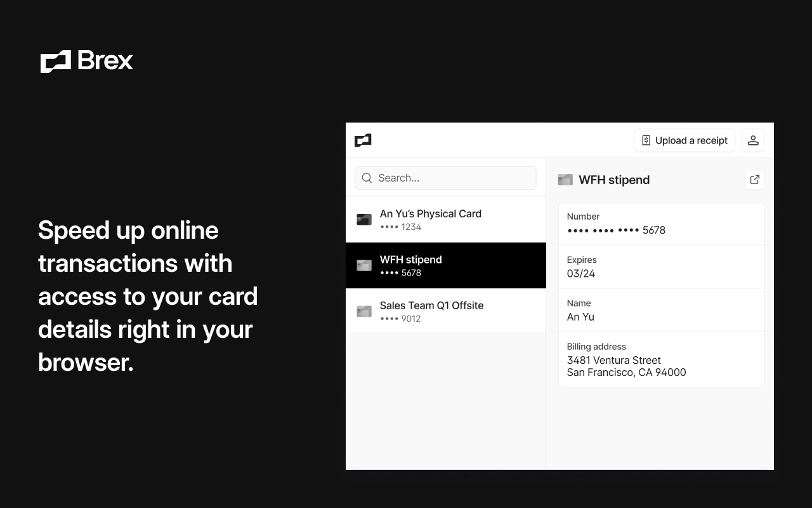Image resolution: width=812 pixels, height=508 pixels.
Task: Select An Yu's Physical Card from the list
Action: pyautogui.click(x=445, y=220)
